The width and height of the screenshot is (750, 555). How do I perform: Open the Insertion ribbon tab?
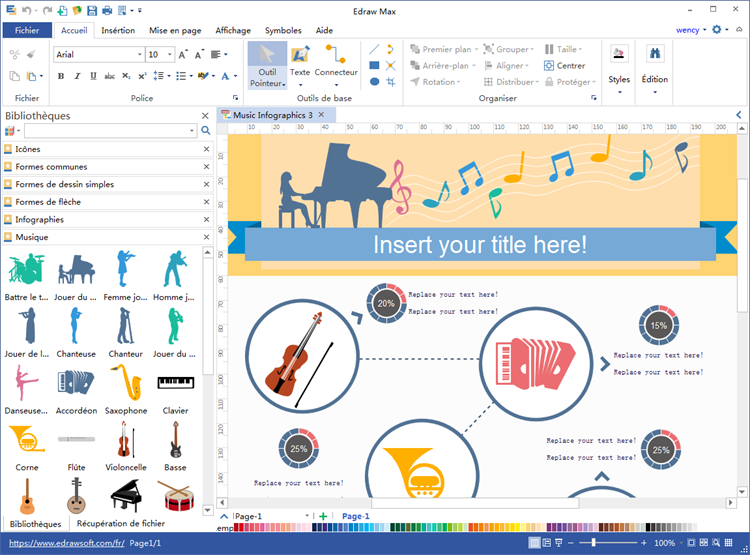coord(118,31)
